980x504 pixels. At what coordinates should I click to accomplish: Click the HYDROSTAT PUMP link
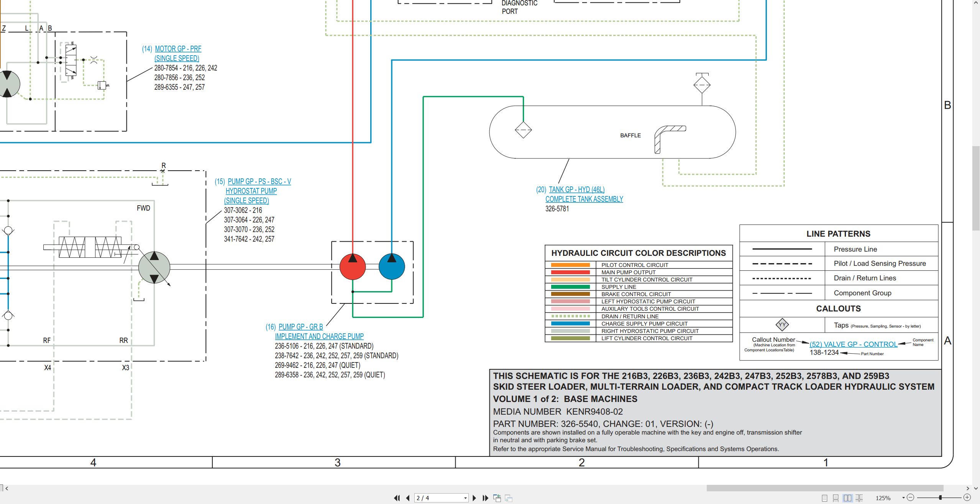point(251,191)
